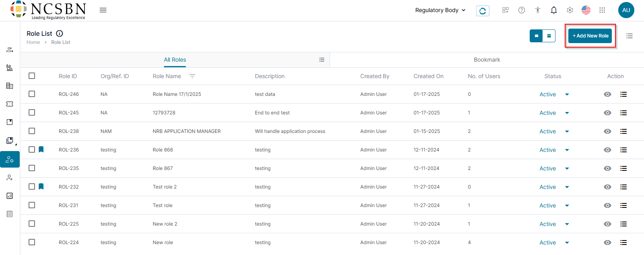Screen dimensions: 644x255
Task: Click the US flag language icon
Action: pos(586,10)
